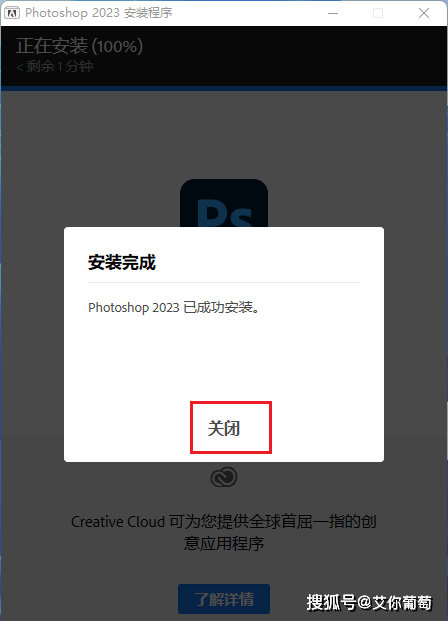The height and width of the screenshot is (621, 448).
Task: Click the divider line under 安装完成
Action: point(224,282)
